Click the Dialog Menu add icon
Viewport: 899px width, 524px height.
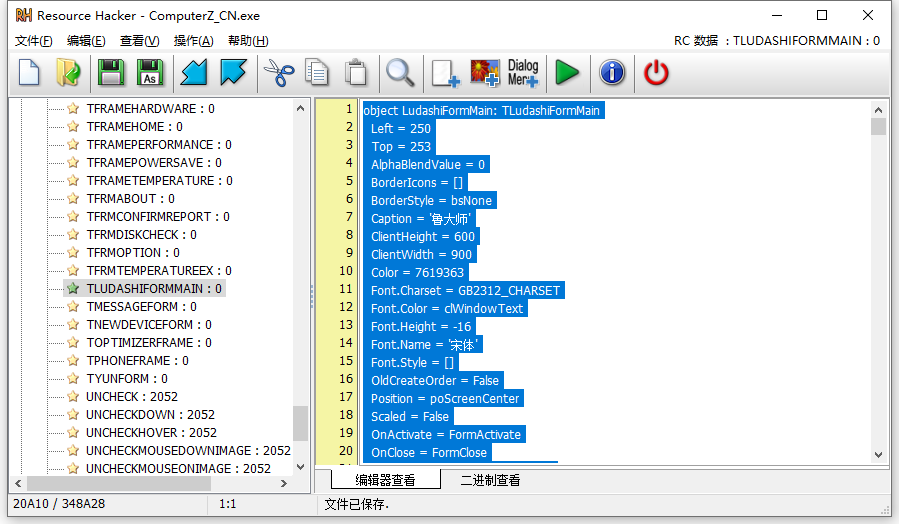[x=523, y=73]
